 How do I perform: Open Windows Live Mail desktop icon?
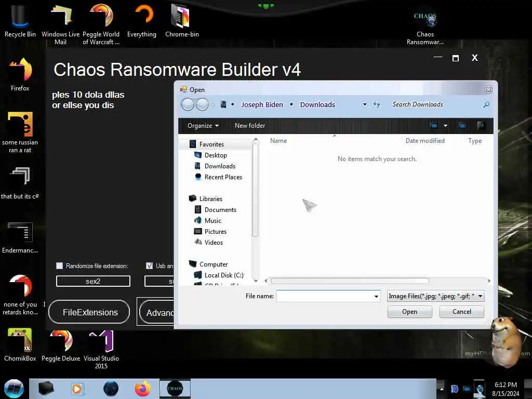point(60,24)
